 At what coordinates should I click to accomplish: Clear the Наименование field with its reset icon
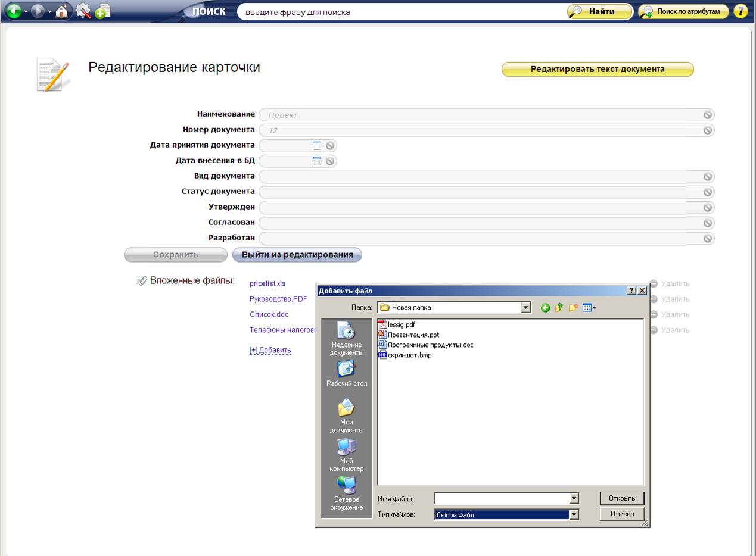pos(707,115)
